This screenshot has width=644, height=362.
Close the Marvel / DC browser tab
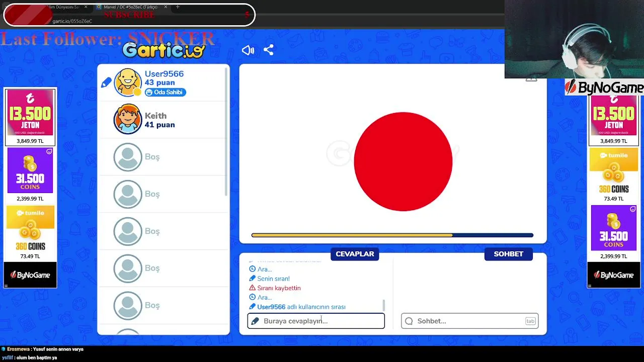pyautogui.click(x=166, y=7)
